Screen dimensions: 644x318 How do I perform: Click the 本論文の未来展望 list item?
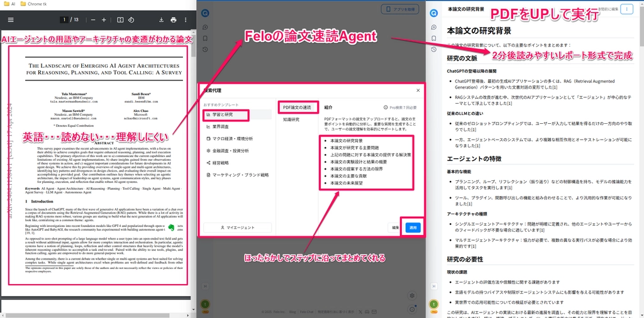click(x=347, y=183)
